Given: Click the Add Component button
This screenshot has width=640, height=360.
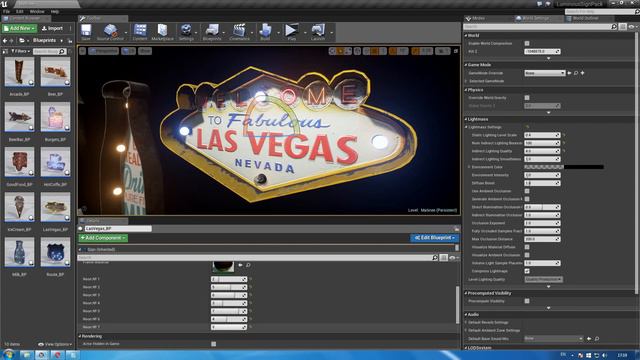Looking at the screenshot, I should click(x=103, y=238).
